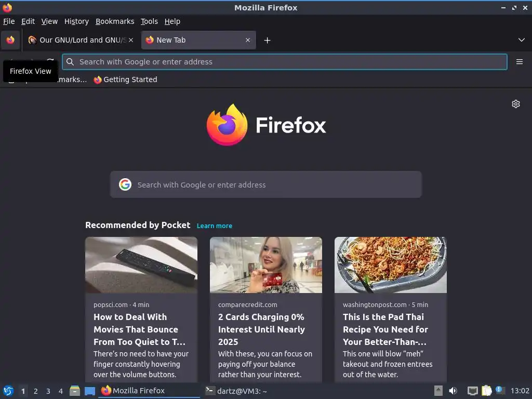Click the large Firefox logo on page
Screen dimensions: 532x399
[x=266, y=125]
